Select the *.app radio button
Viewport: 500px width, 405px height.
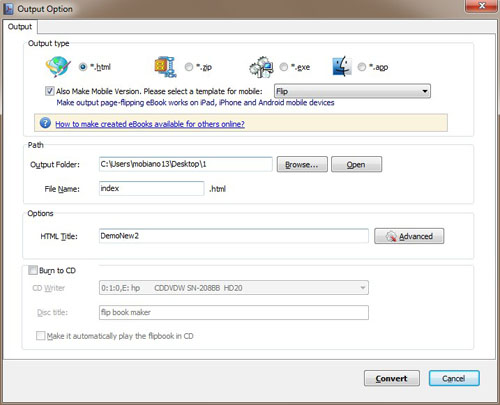pyautogui.click(x=362, y=67)
